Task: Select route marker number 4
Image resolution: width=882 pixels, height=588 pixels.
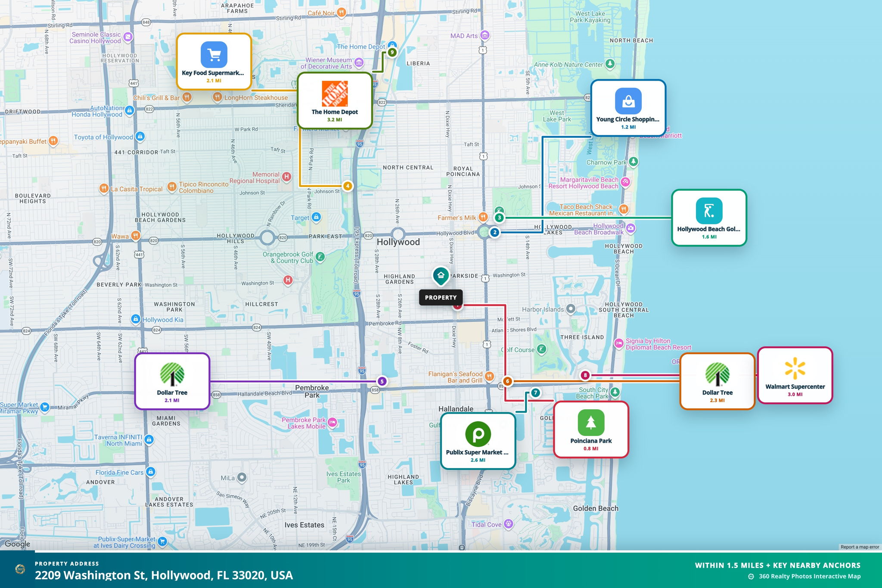Action: click(348, 186)
